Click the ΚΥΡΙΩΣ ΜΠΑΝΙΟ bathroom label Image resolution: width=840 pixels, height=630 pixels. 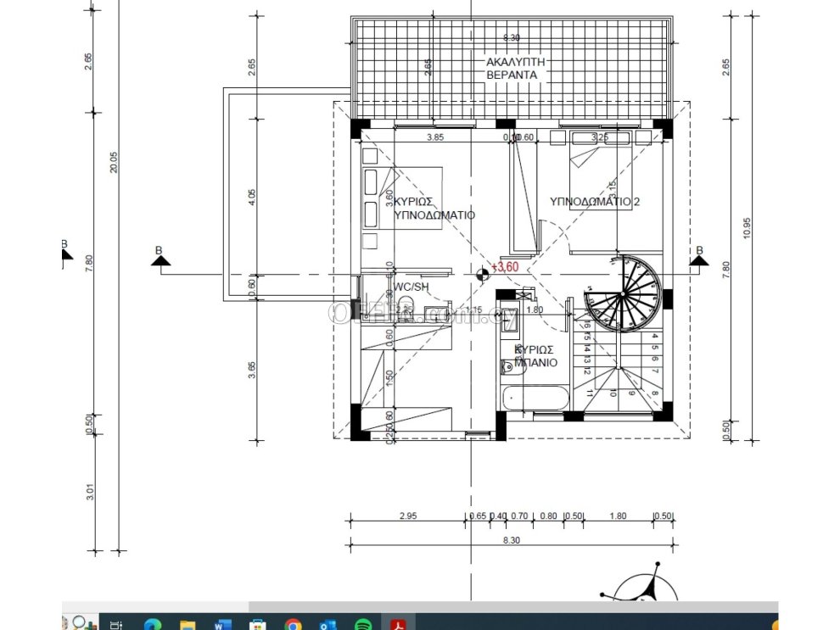(535, 356)
